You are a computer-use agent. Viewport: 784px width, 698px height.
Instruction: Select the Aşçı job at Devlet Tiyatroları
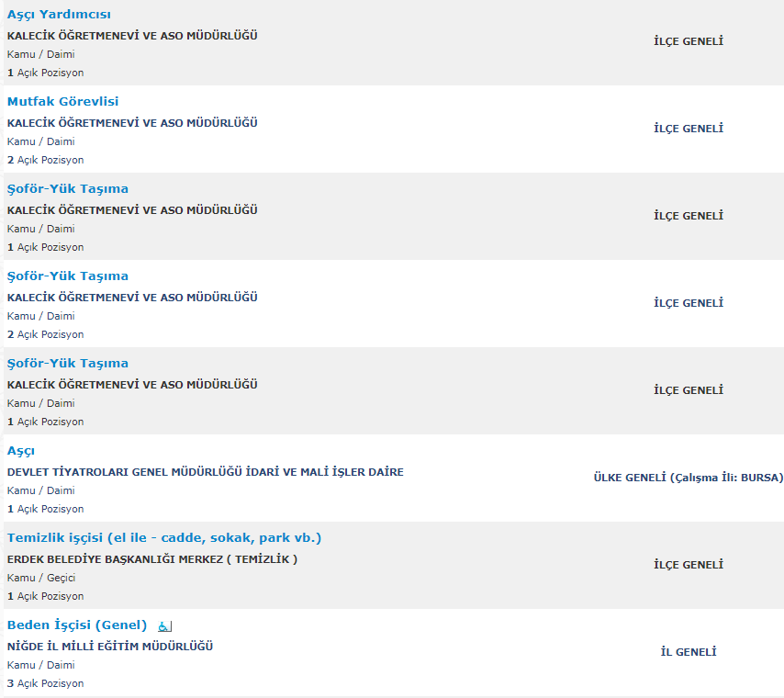click(21, 451)
